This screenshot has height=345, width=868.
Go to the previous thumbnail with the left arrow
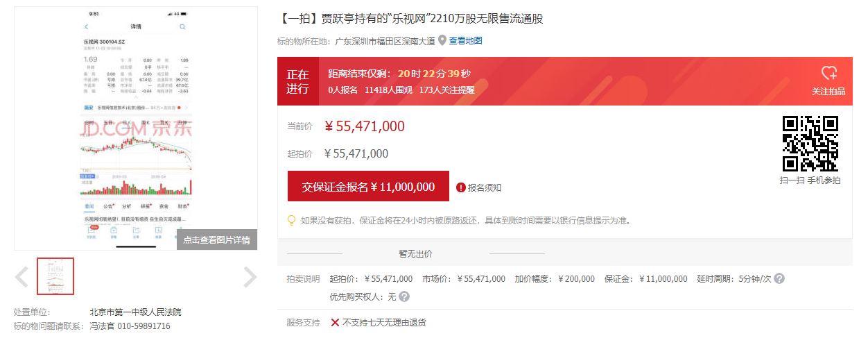tap(22, 277)
